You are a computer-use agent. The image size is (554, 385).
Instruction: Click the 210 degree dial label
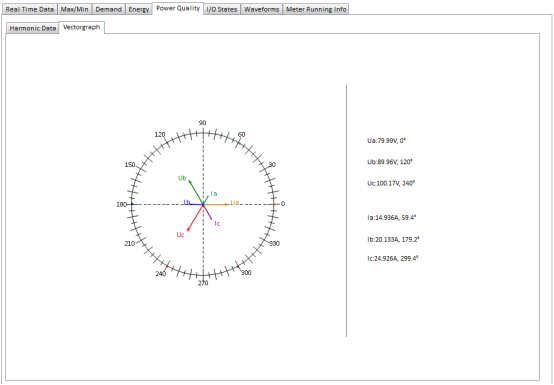pos(130,244)
